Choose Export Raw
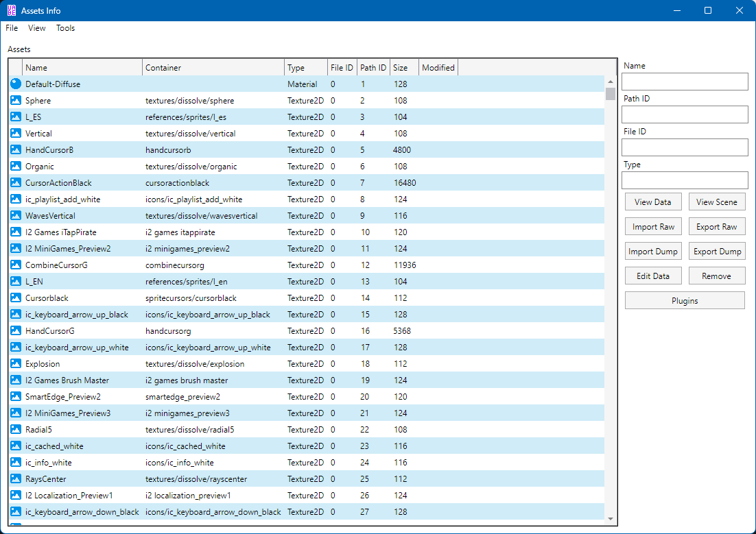The image size is (756, 534). [717, 226]
